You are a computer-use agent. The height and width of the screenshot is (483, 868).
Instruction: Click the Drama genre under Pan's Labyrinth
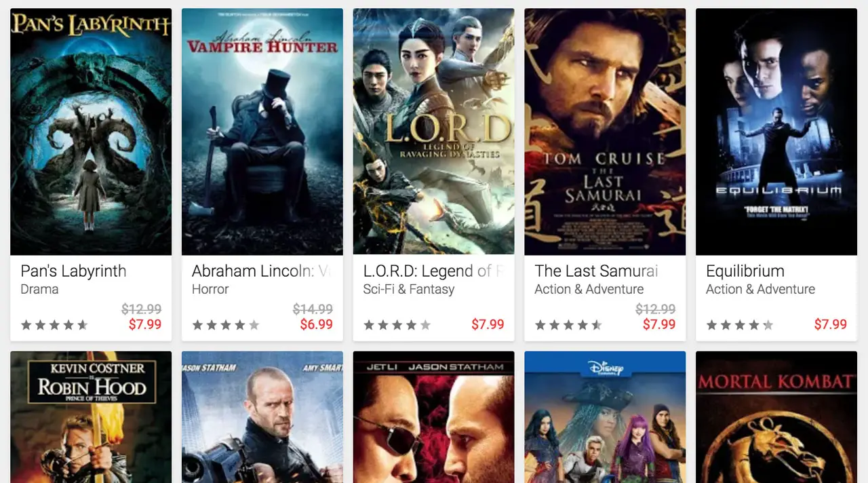(x=39, y=290)
